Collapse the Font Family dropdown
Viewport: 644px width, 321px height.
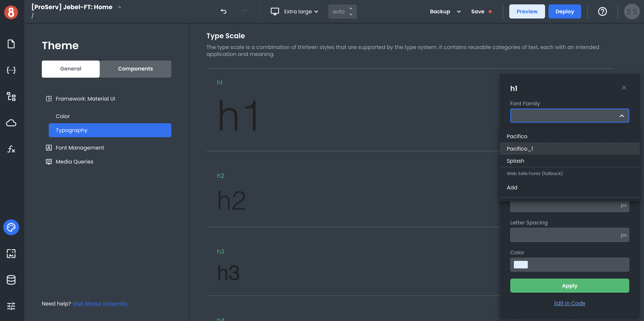(x=622, y=116)
